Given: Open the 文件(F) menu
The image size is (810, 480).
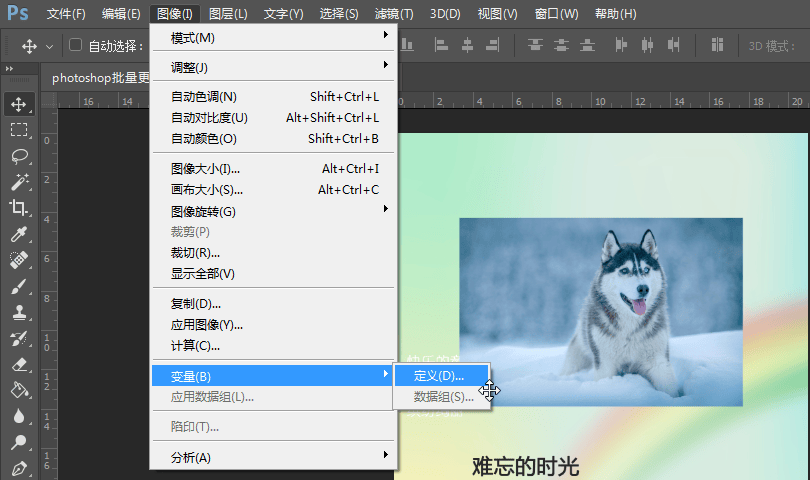Looking at the screenshot, I should point(66,14).
